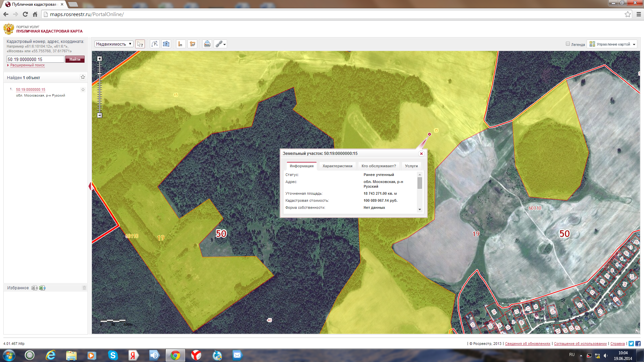Open the Услуги tab
This screenshot has height=362, width=644.
pos(411,166)
